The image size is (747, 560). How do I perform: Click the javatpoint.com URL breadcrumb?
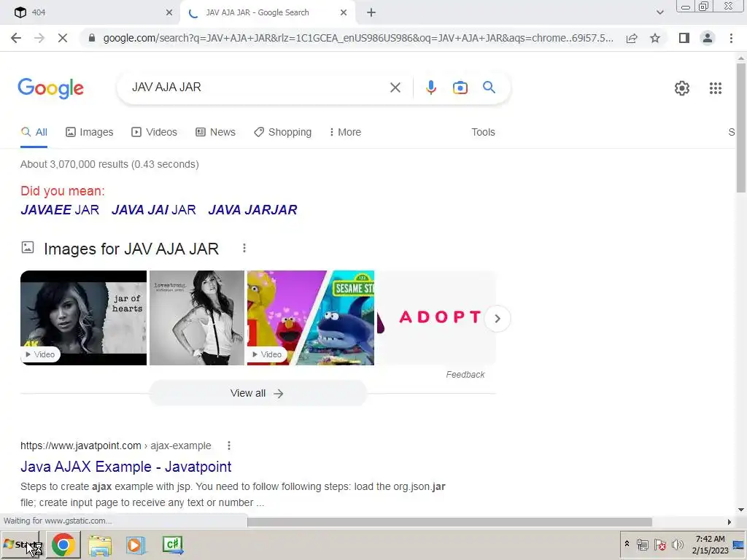tap(116, 446)
